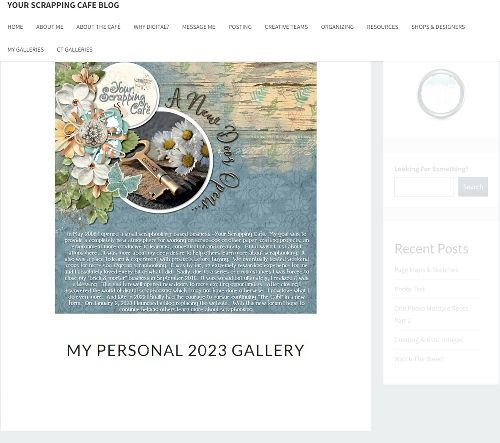
Task: Go to About The Cafe page
Action: (x=98, y=27)
